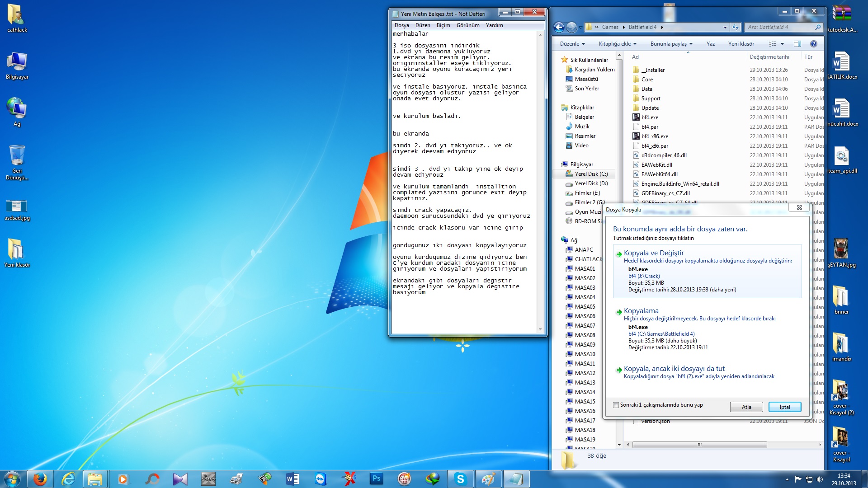Click the Photoshop taskbar icon
Image resolution: width=868 pixels, height=488 pixels.
(x=375, y=479)
